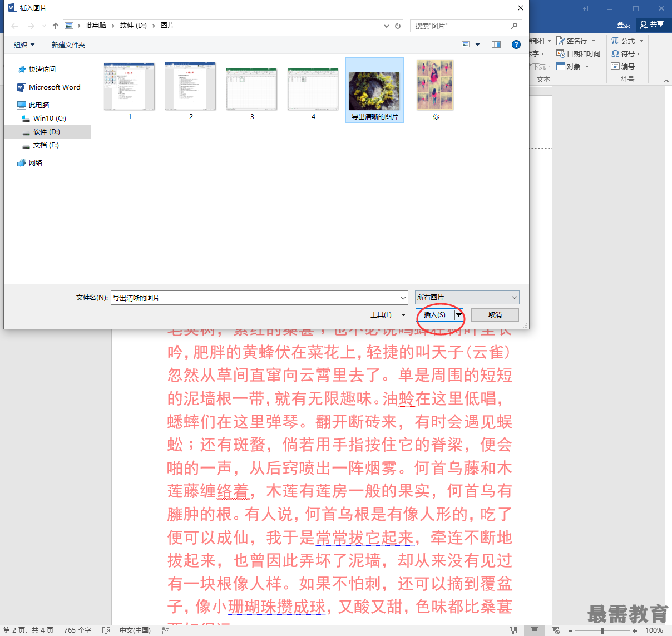Select thumbnail named 2

pos(191,91)
